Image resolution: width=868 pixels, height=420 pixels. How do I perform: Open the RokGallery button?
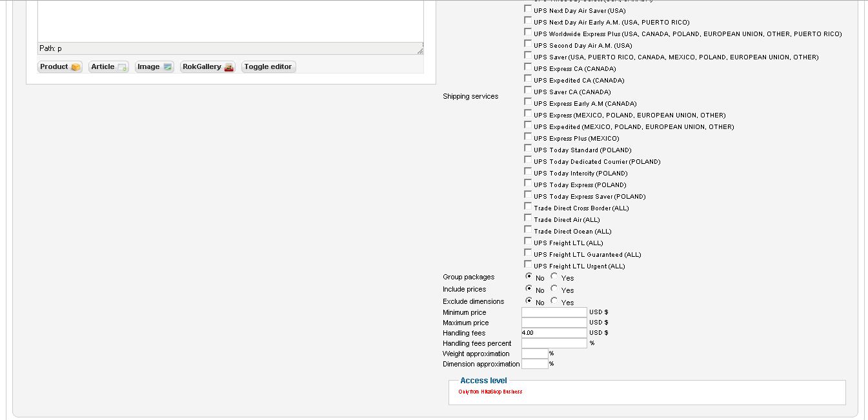pyautogui.click(x=207, y=67)
